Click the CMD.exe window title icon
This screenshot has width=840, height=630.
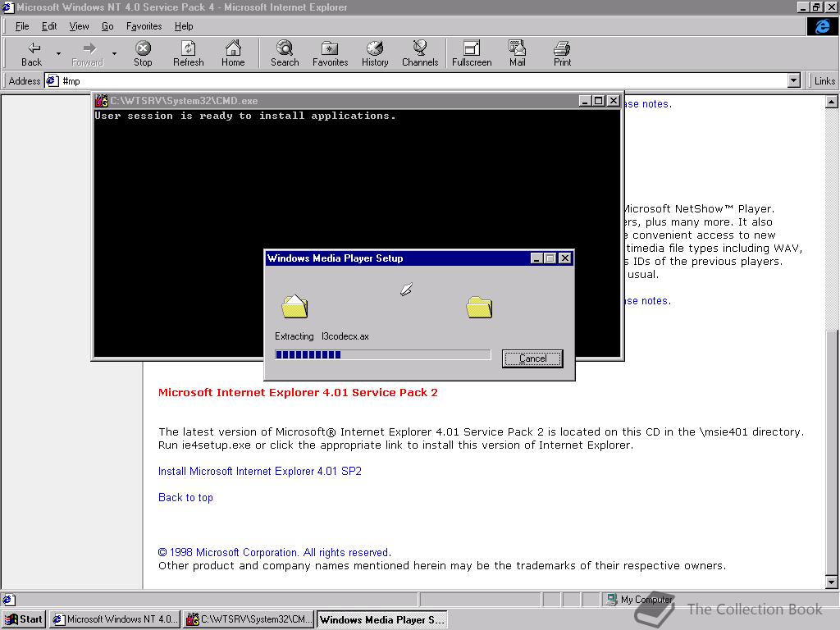pyautogui.click(x=102, y=101)
